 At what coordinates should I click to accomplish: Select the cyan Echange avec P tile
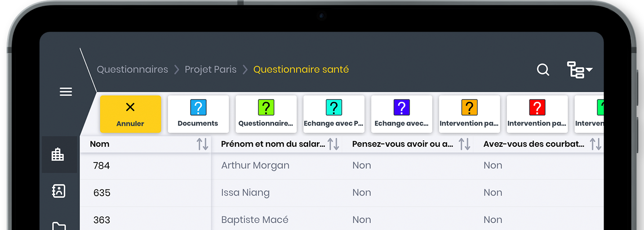coord(334,114)
